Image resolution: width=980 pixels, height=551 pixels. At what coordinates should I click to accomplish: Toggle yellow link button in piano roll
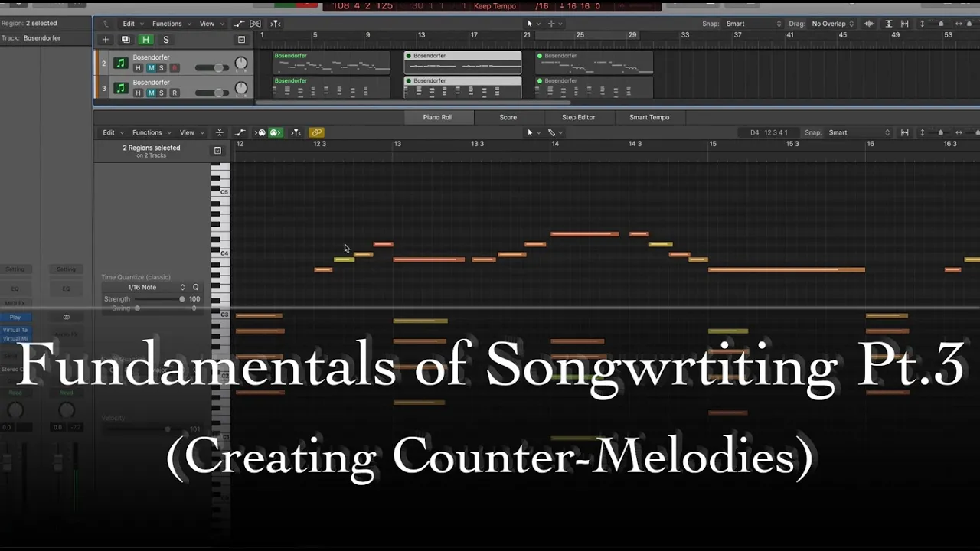316,132
